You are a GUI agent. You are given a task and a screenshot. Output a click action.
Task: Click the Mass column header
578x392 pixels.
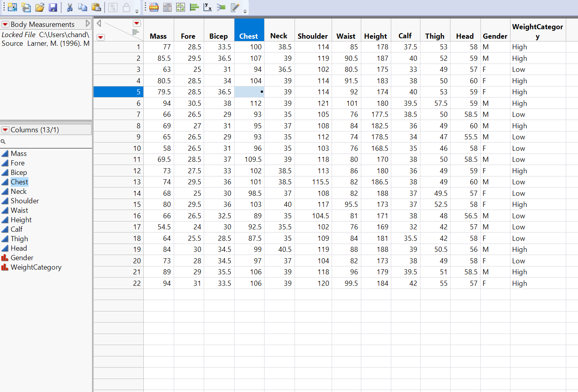point(158,30)
